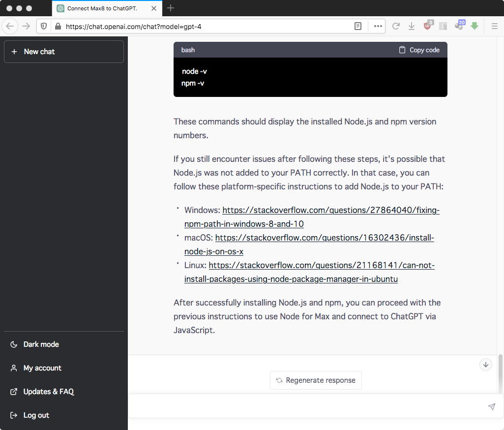Viewport: 504px width, 430px height.
Task: Open the shield tracking protection icon
Action: (x=44, y=27)
